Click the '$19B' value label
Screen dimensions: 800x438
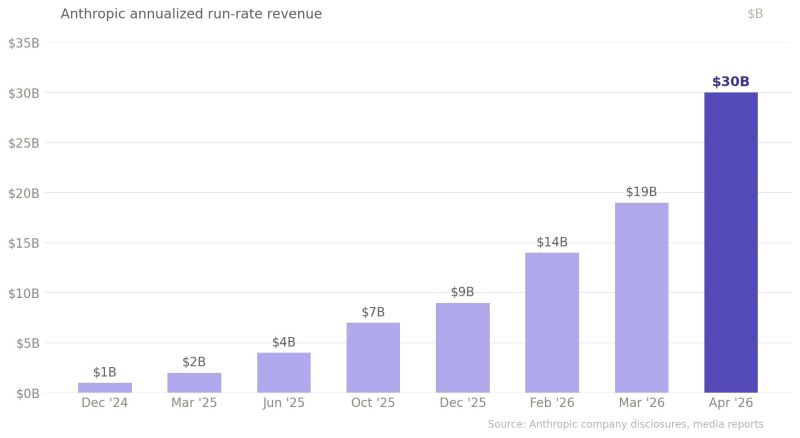click(x=641, y=192)
